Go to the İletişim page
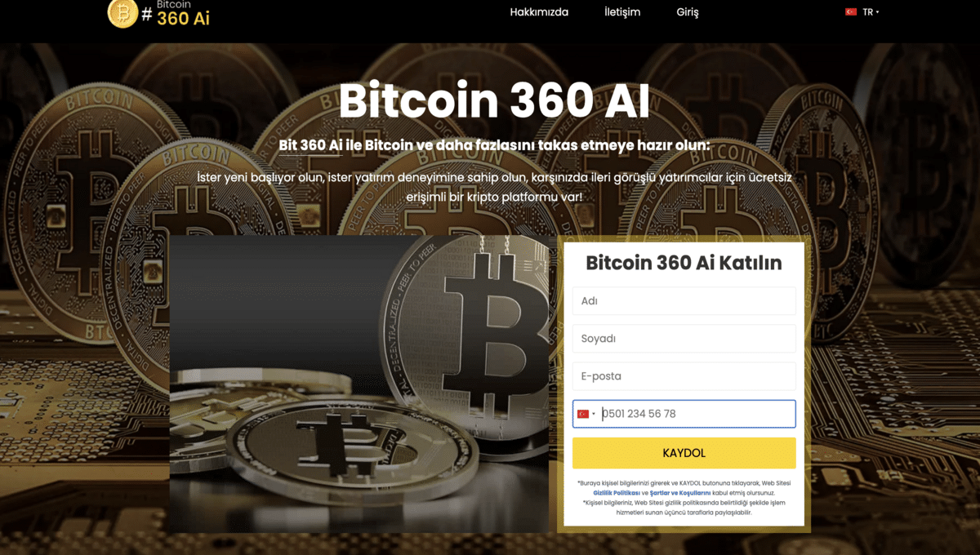 coord(622,12)
